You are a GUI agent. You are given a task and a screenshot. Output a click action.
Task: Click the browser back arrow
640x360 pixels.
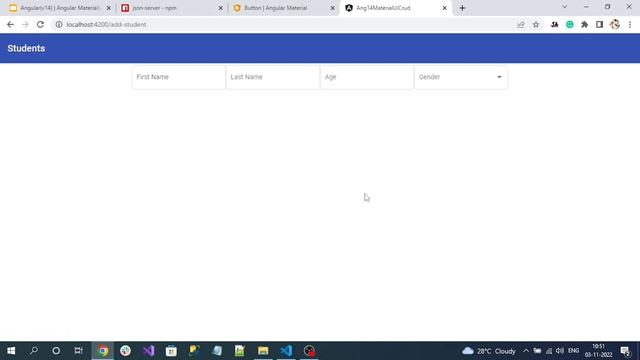pos(10,24)
